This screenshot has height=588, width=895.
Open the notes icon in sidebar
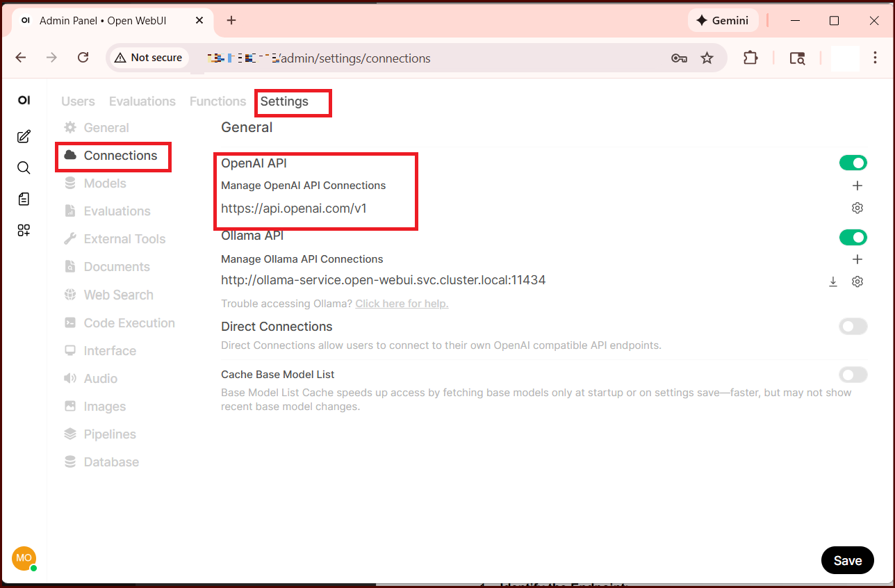click(x=24, y=199)
